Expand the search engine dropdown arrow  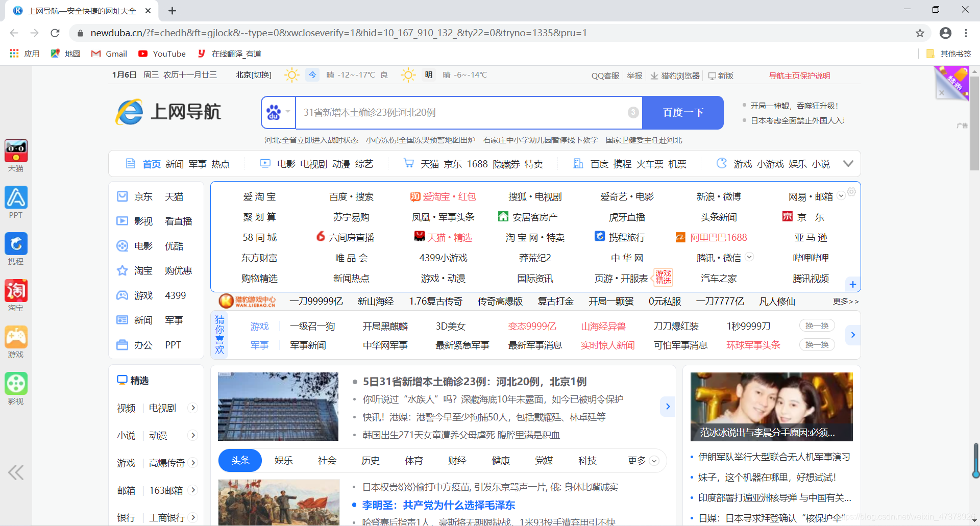point(288,112)
